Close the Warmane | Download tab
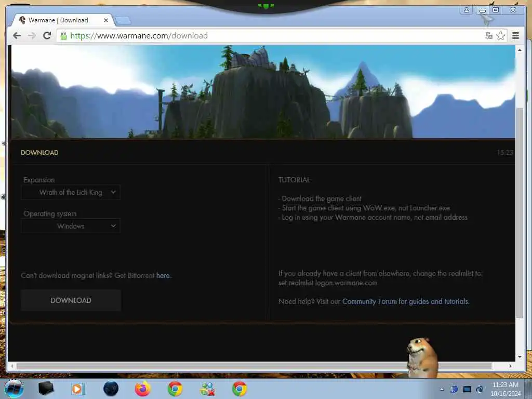 coord(106,20)
